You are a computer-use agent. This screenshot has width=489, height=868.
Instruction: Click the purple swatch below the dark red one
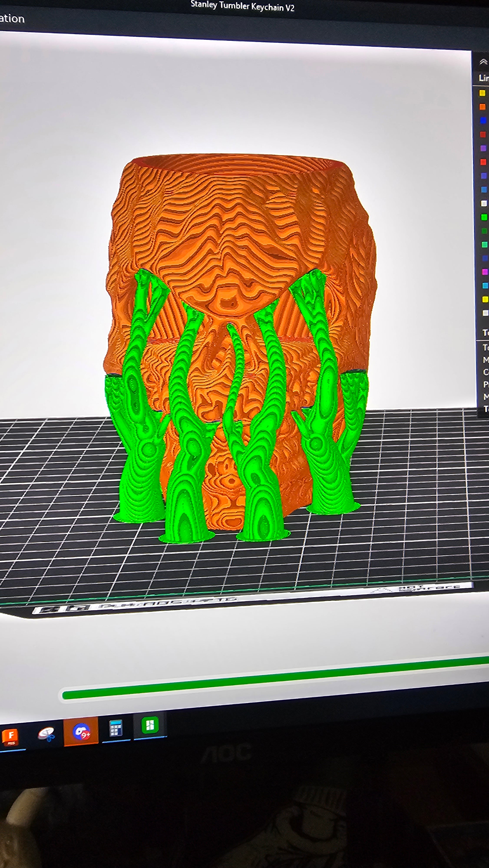(x=483, y=148)
